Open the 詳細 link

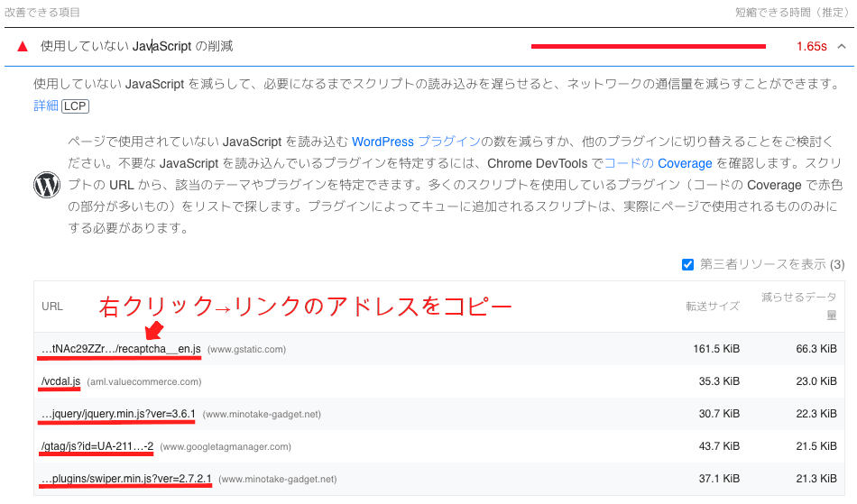[45, 105]
